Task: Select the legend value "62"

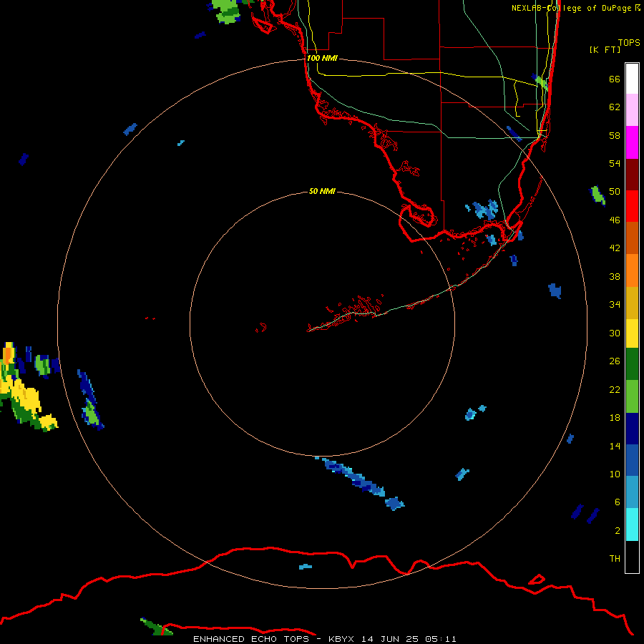Action: (x=615, y=107)
